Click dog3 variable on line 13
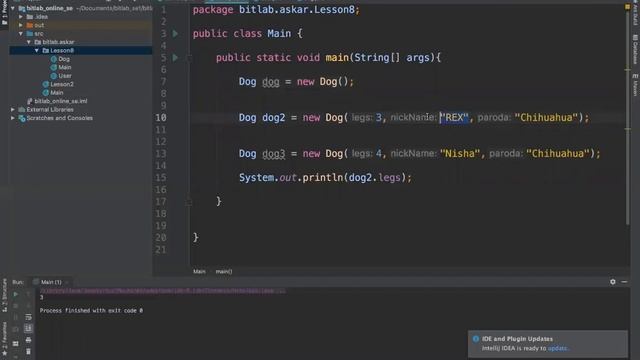This screenshot has height=360, width=640. 273,153
